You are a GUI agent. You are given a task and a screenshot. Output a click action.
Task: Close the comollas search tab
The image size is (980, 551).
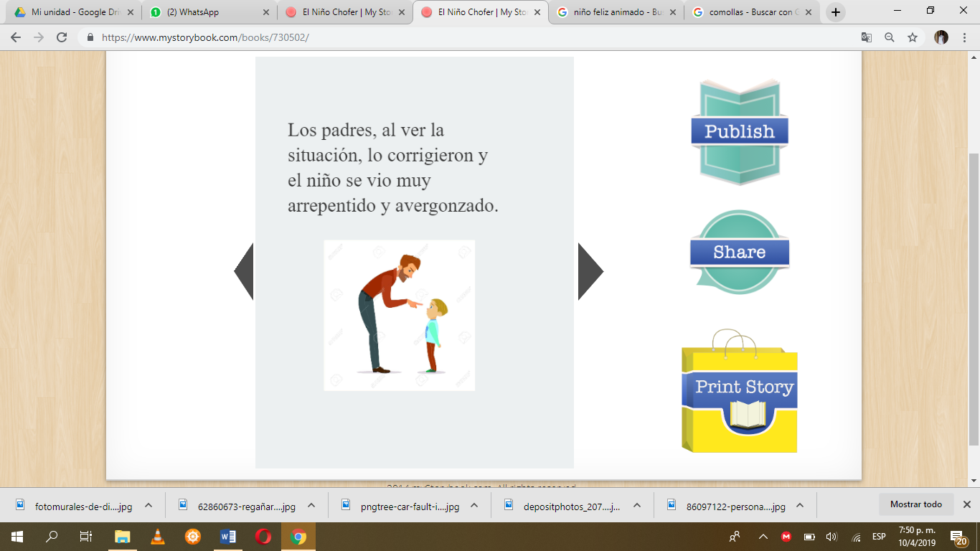point(808,12)
